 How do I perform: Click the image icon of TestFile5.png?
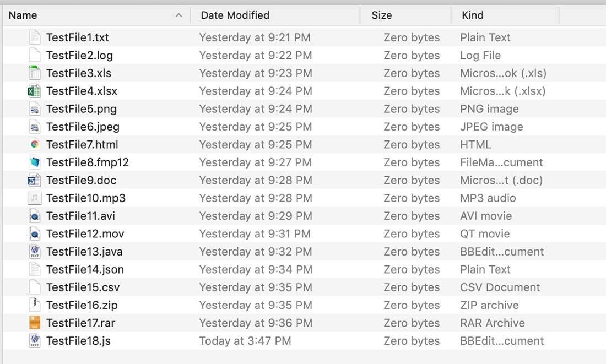(34, 109)
